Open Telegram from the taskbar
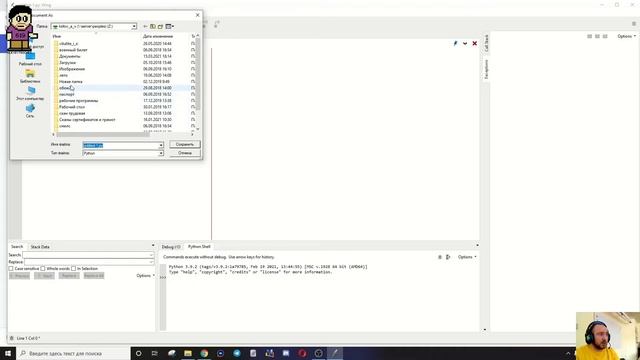The image size is (640, 360). click(x=237, y=353)
